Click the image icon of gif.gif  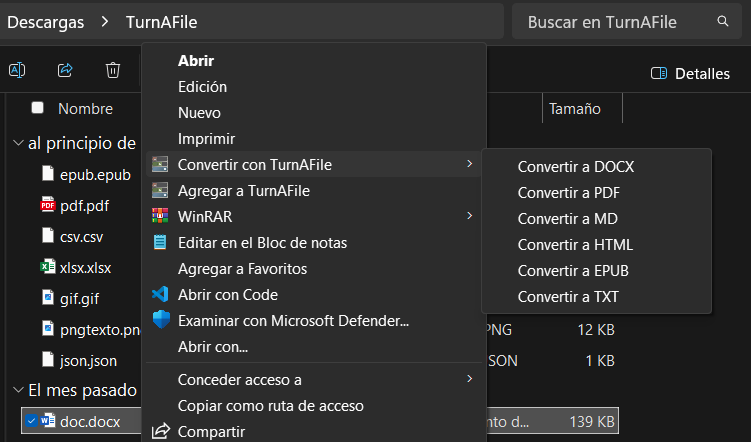[47, 297]
